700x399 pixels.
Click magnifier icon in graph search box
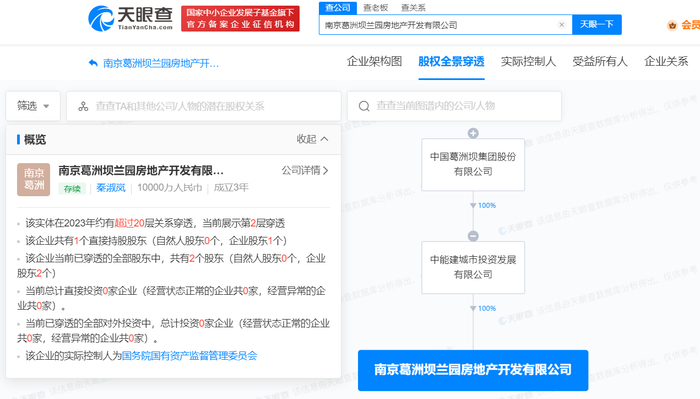tap(364, 106)
